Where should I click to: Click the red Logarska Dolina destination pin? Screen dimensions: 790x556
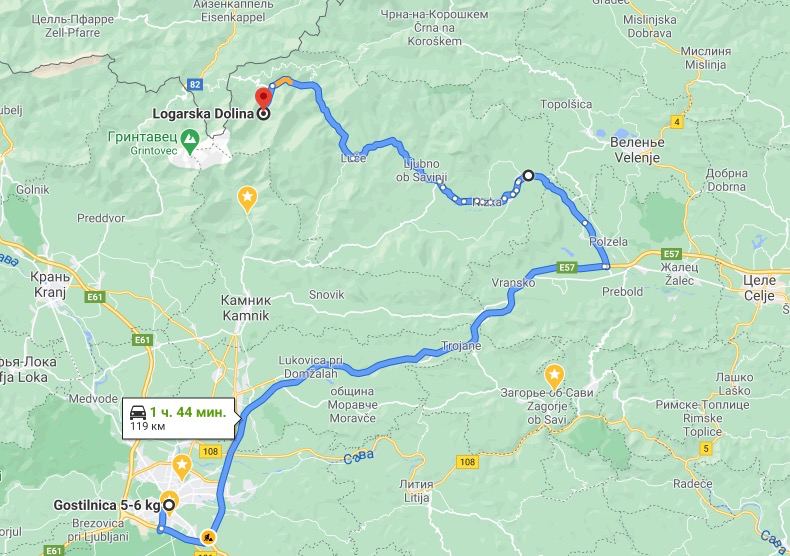coord(262,98)
